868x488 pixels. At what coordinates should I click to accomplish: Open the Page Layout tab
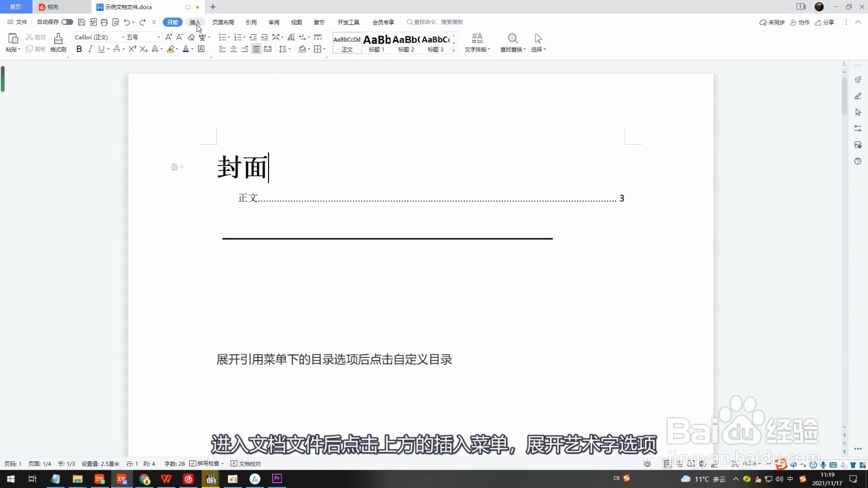223,22
